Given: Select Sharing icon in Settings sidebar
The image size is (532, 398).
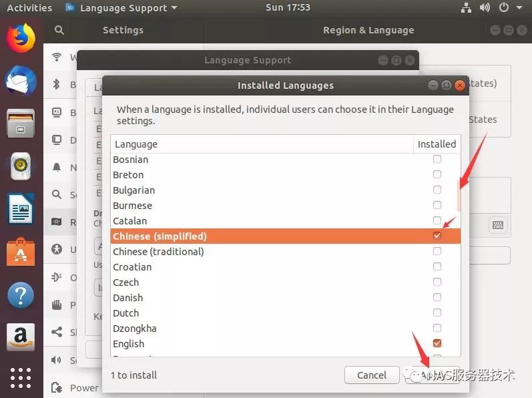Looking at the screenshot, I should [57, 332].
